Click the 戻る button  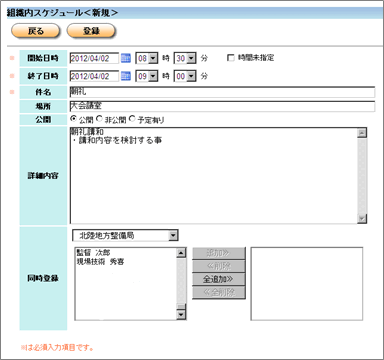(x=36, y=31)
